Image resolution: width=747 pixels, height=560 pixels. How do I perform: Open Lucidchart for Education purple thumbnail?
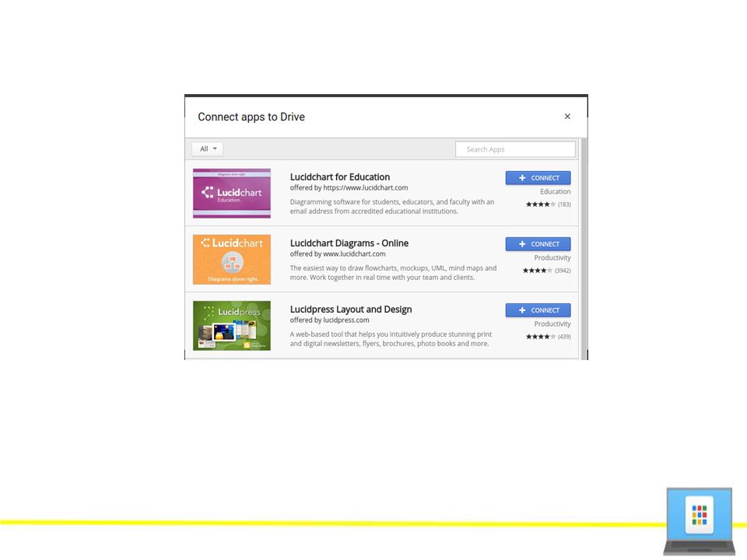point(232,194)
